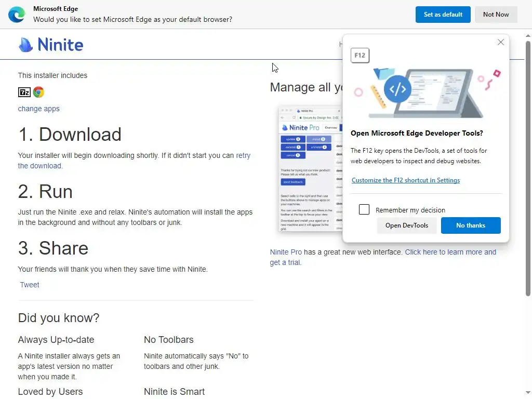Screen dimensions: 532x399
Task: Dismiss prompt with Not Now button
Action: [496, 15]
